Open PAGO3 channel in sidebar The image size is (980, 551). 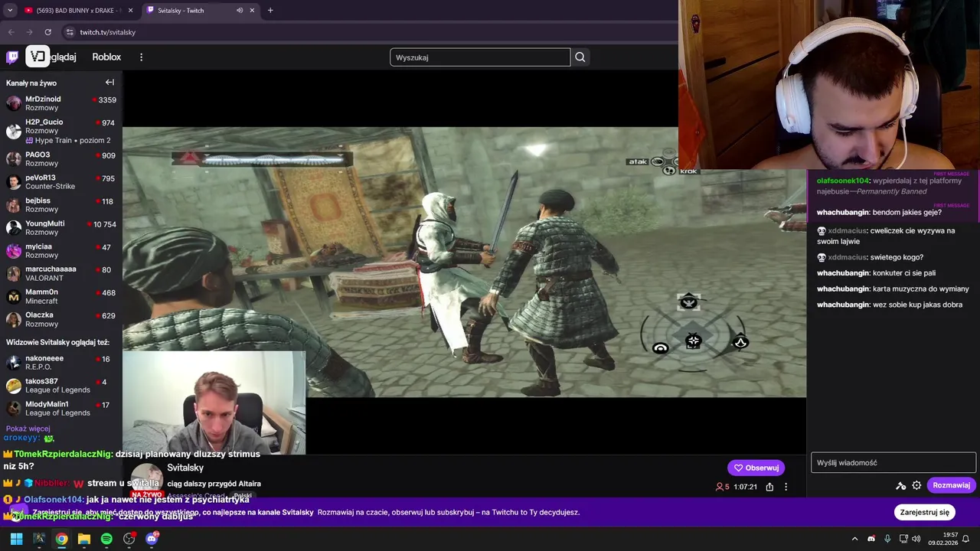coord(61,159)
